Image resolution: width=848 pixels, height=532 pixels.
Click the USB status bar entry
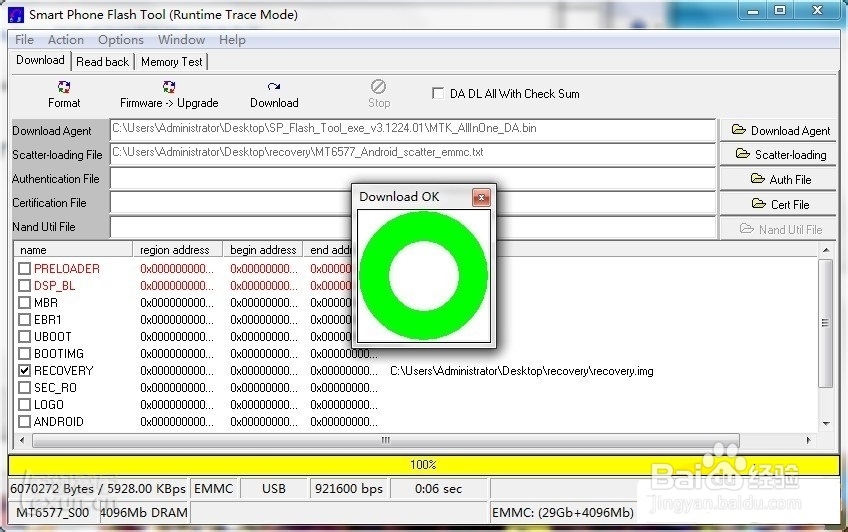point(274,489)
